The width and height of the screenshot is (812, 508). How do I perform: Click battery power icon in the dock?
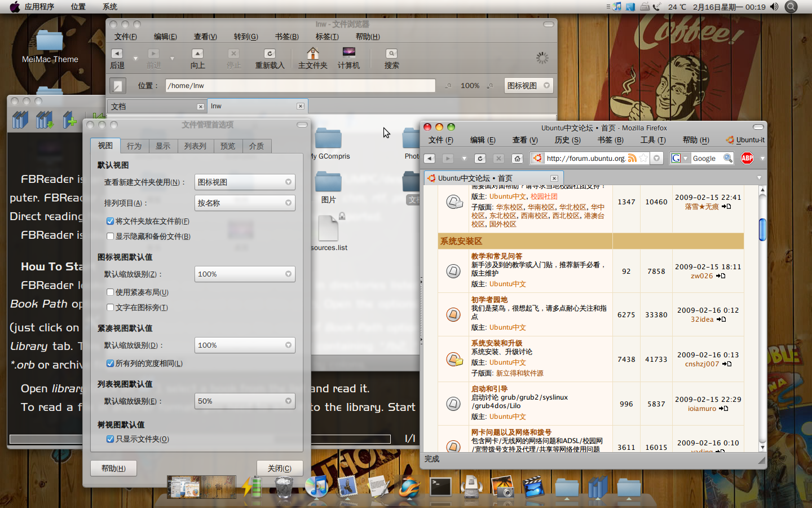click(252, 487)
